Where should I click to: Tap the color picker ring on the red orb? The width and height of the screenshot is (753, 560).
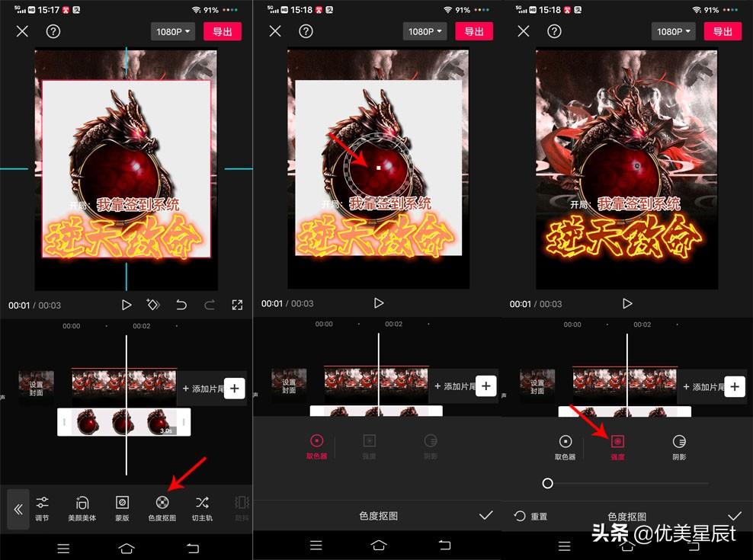[379, 168]
